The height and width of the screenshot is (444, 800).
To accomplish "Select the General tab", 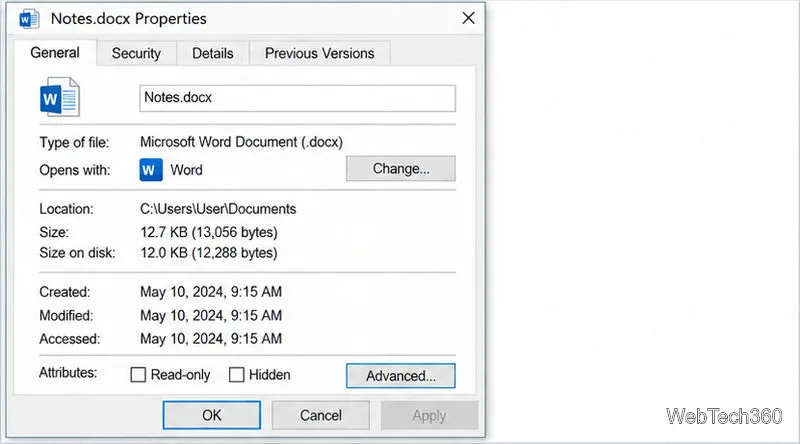I will (x=55, y=53).
